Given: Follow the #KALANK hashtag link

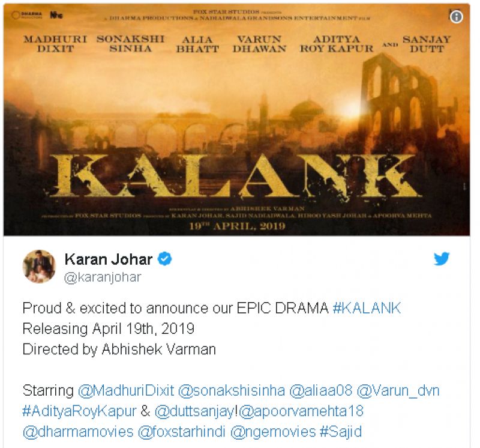Looking at the screenshot, I should pos(367,308).
